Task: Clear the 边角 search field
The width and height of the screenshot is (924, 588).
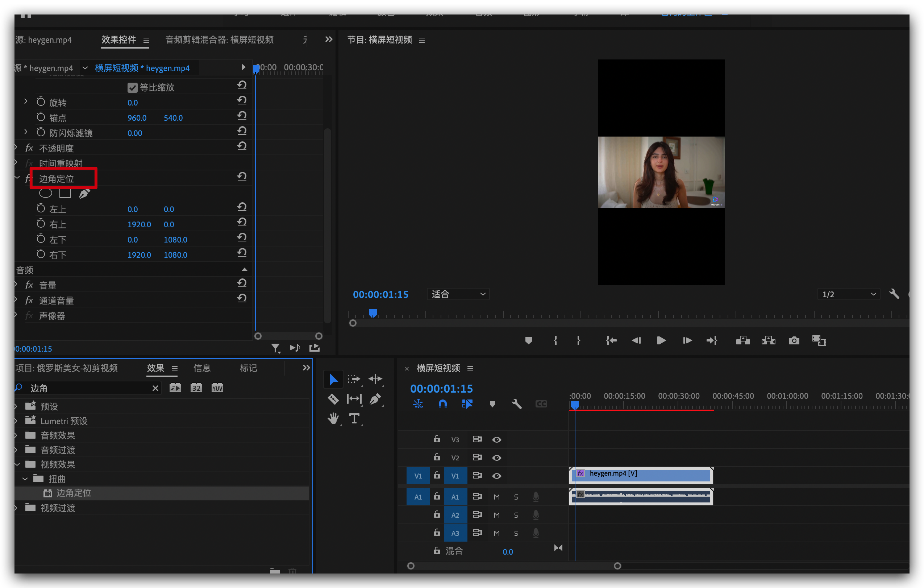Action: click(155, 388)
